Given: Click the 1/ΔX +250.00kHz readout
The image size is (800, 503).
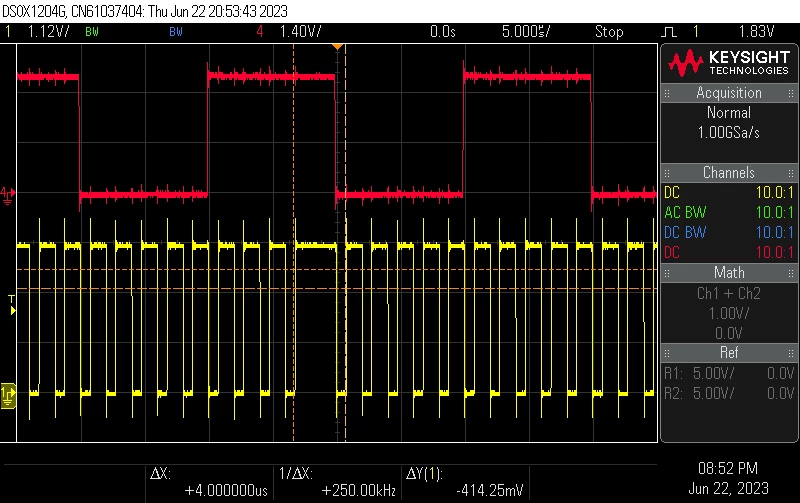Looking at the screenshot, I should (337, 482).
